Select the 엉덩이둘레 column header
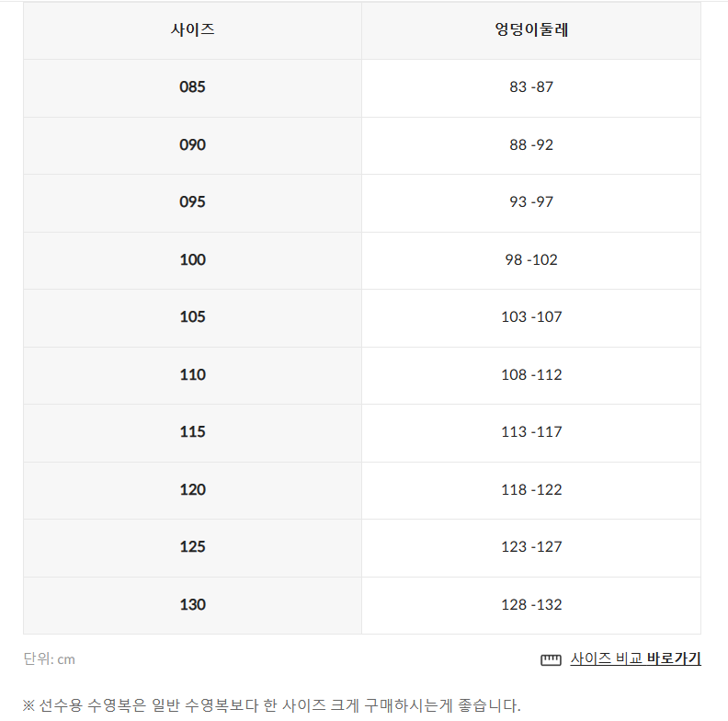 [531, 30]
